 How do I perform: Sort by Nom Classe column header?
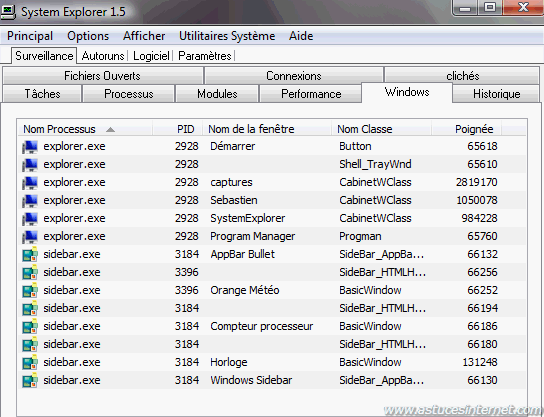point(382,129)
